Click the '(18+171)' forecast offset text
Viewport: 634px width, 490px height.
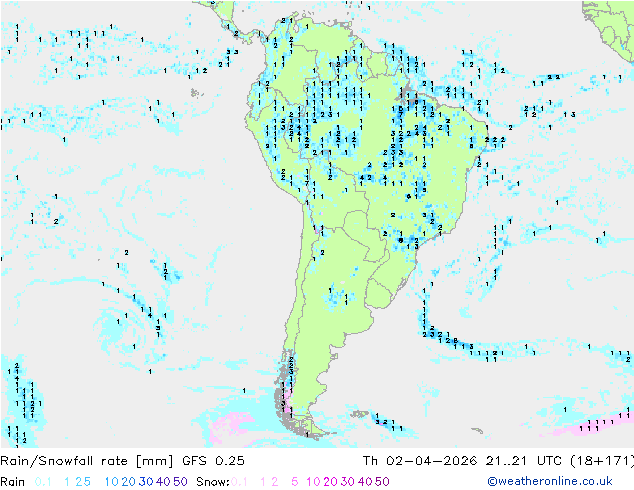tap(602, 460)
